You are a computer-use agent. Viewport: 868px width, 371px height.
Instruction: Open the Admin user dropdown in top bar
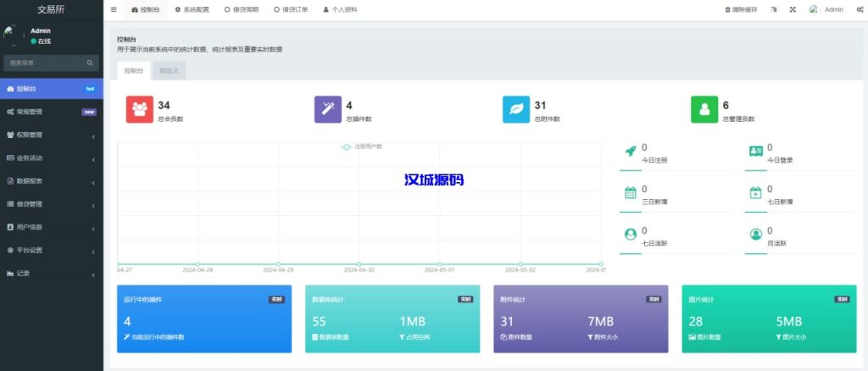point(826,9)
